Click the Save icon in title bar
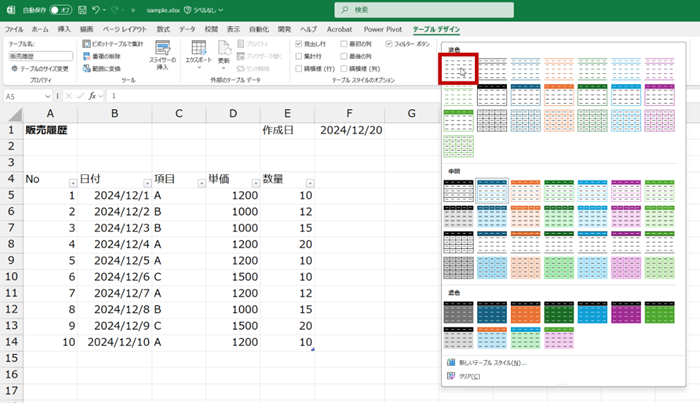Screen dimensions: 700x403 pos(82,9)
